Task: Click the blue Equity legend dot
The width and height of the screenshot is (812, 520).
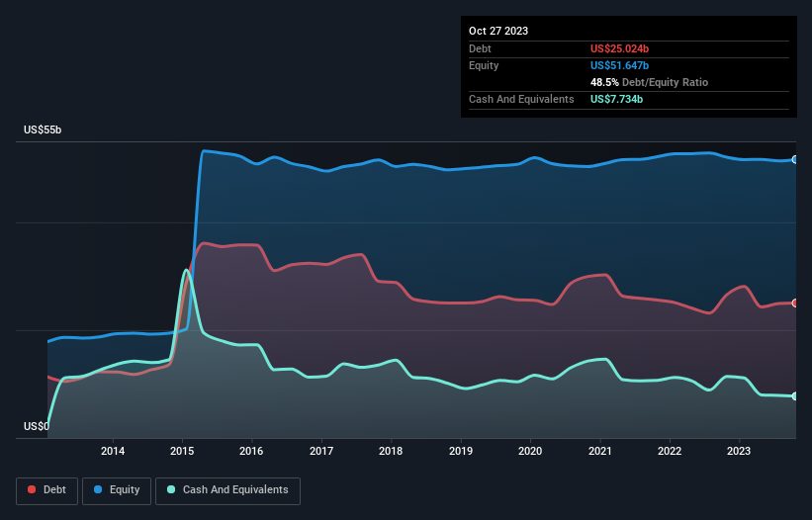Action: tap(98, 489)
